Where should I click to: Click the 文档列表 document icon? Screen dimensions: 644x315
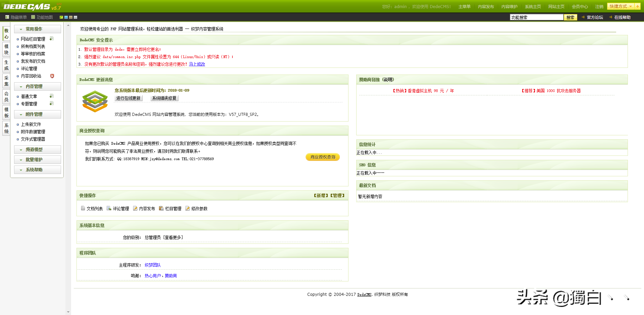tap(83, 208)
